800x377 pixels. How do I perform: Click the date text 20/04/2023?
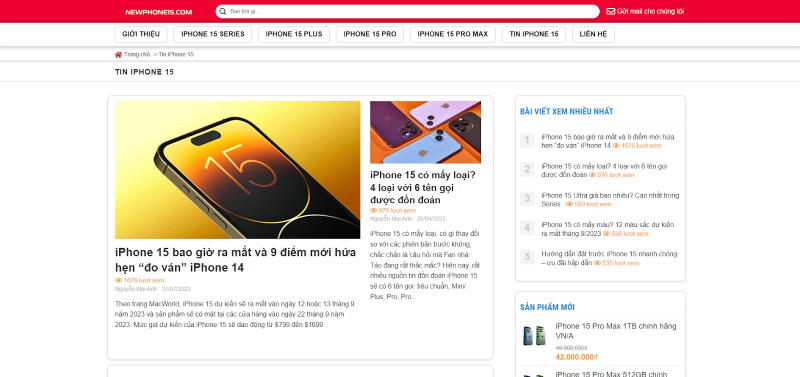(x=431, y=219)
